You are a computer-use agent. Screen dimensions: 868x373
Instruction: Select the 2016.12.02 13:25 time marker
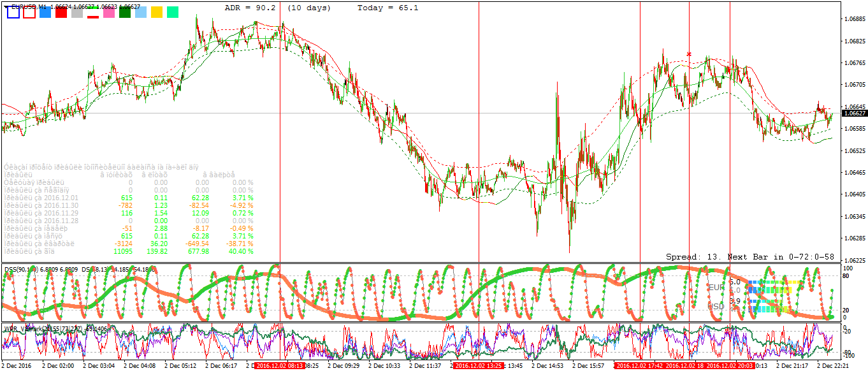coord(479,366)
